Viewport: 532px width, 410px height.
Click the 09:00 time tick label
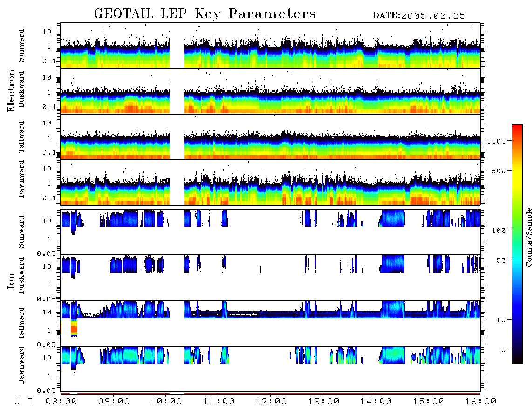click(114, 402)
